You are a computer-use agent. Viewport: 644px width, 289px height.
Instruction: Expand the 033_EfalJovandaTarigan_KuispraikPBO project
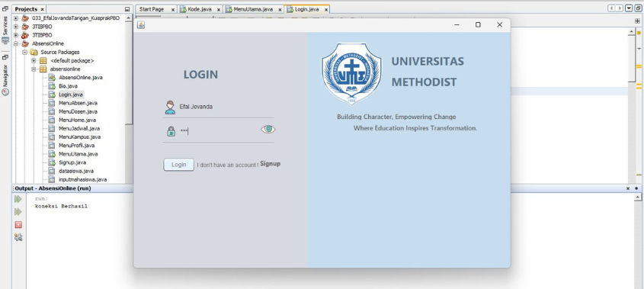(x=16, y=18)
